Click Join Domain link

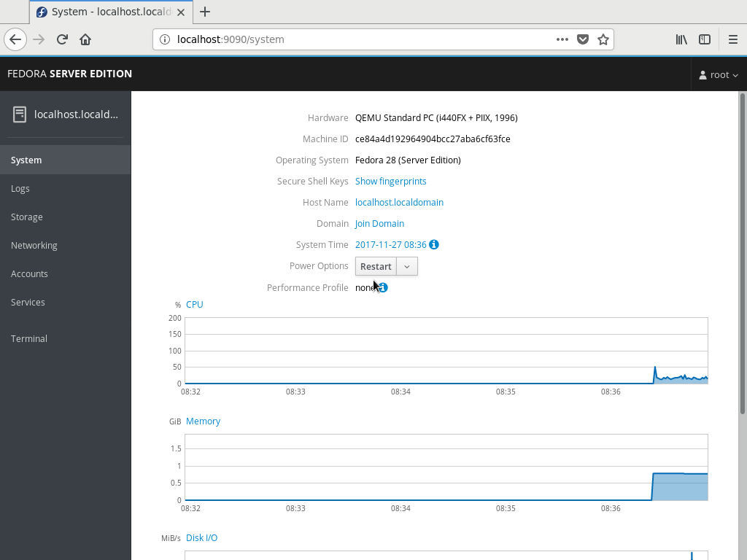(379, 223)
